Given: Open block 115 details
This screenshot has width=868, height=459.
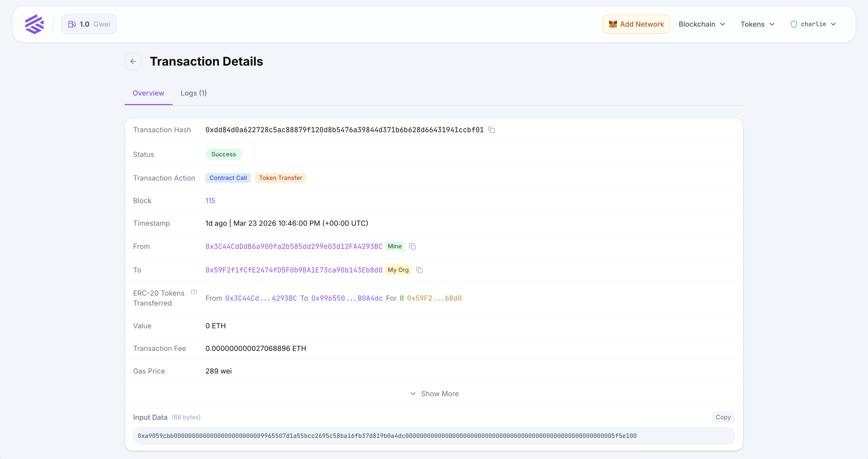Looking at the screenshot, I should pos(210,200).
